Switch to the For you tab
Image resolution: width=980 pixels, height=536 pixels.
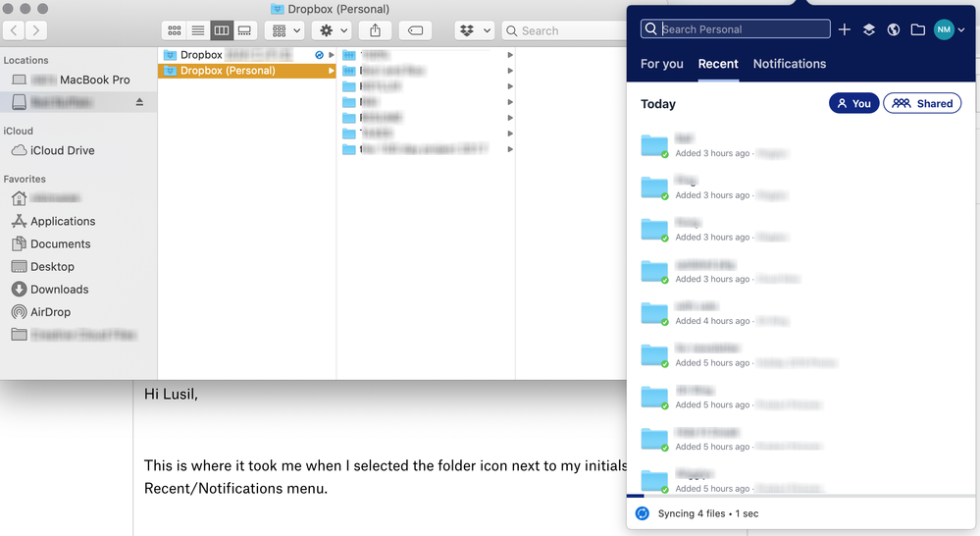662,64
